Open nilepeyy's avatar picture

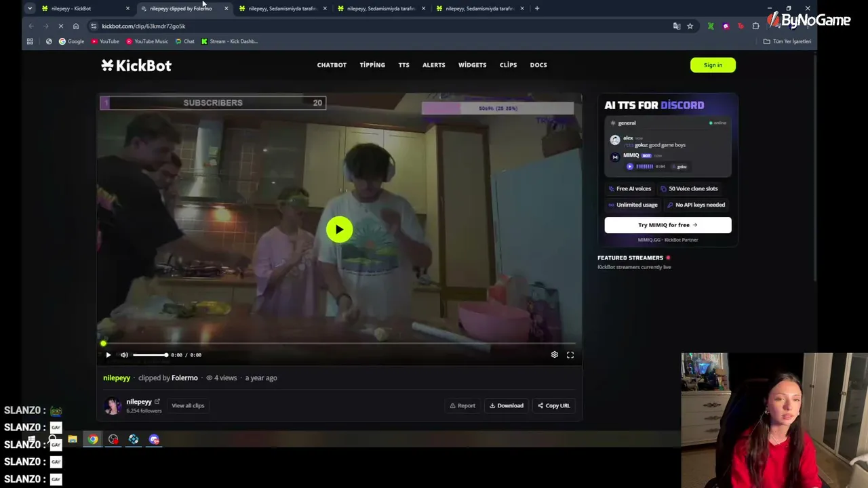coord(113,405)
